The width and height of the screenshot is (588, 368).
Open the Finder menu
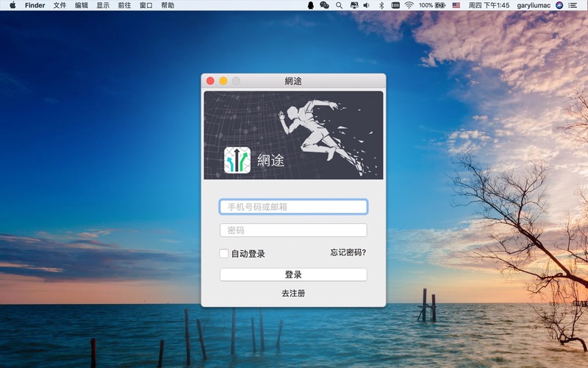click(35, 5)
